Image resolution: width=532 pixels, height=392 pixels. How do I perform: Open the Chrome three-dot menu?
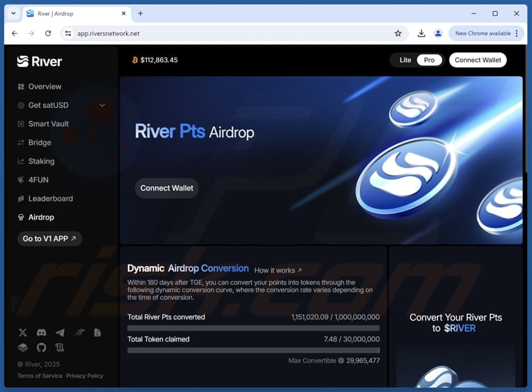click(517, 33)
